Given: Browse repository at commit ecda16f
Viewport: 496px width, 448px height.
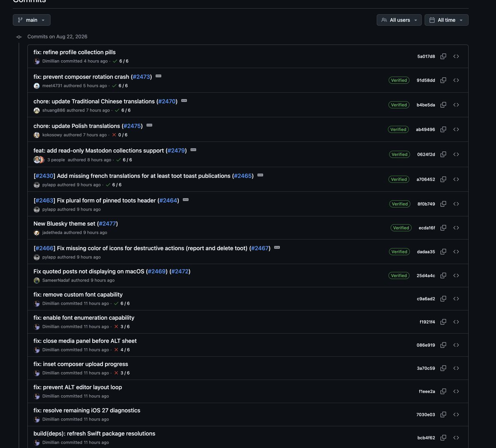Looking at the screenshot, I should click(x=456, y=228).
